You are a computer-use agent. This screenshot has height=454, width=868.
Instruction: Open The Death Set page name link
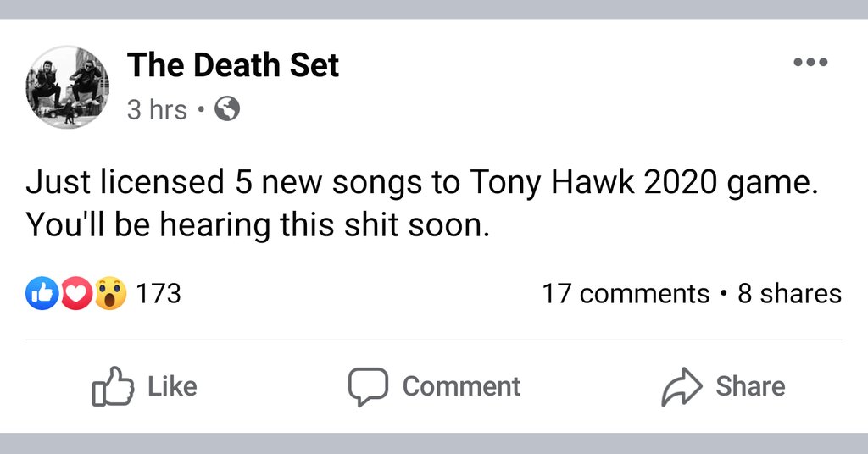click(x=232, y=65)
